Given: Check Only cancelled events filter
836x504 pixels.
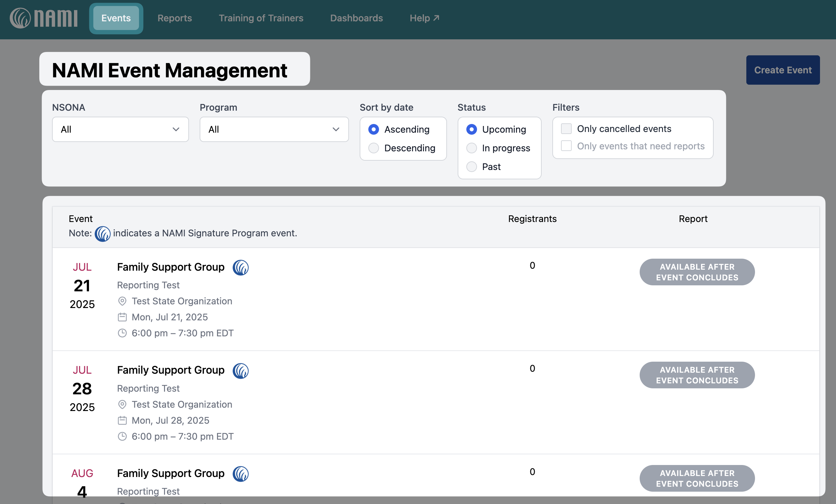Looking at the screenshot, I should click(x=566, y=129).
